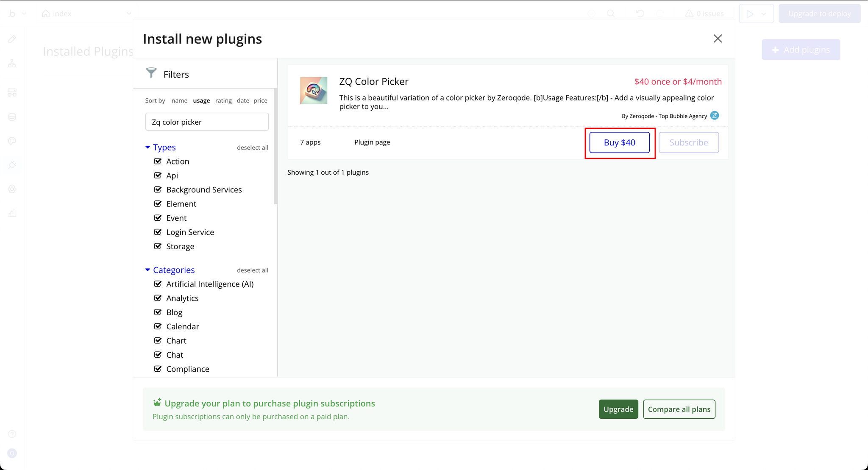Screen dimensions: 868x470
Task: Open the Logs chart icon in sidebar
Action: click(x=12, y=213)
